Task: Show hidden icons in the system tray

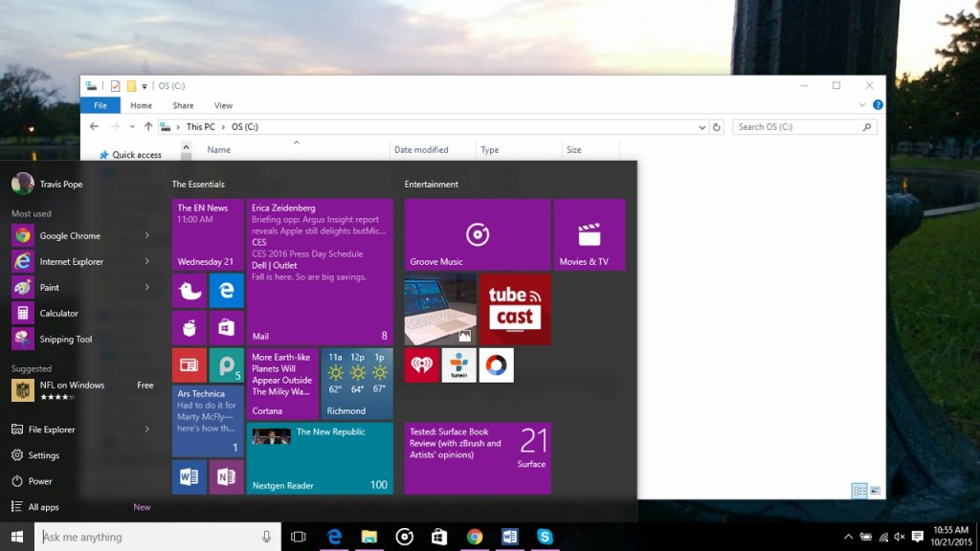Action: [x=848, y=537]
